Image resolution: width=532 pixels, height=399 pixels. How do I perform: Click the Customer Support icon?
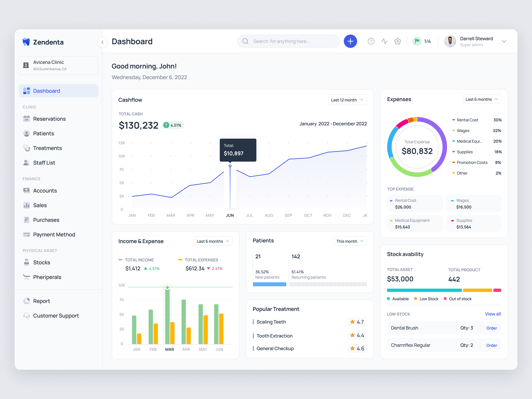click(26, 316)
